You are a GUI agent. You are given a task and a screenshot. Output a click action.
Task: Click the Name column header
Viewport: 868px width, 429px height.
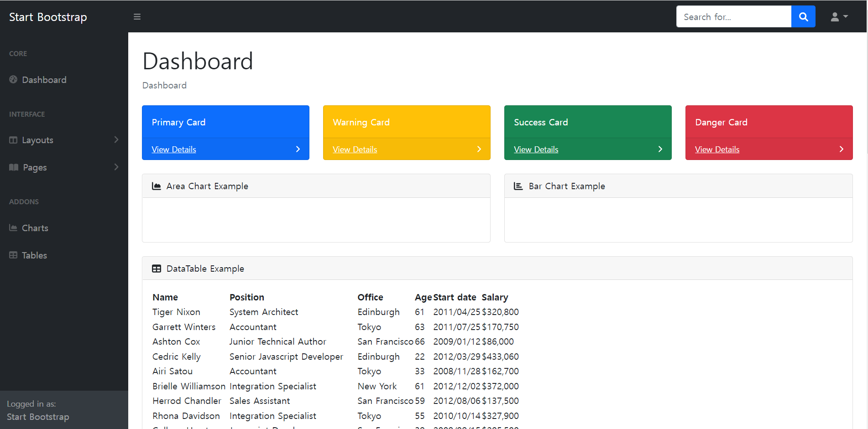165,297
